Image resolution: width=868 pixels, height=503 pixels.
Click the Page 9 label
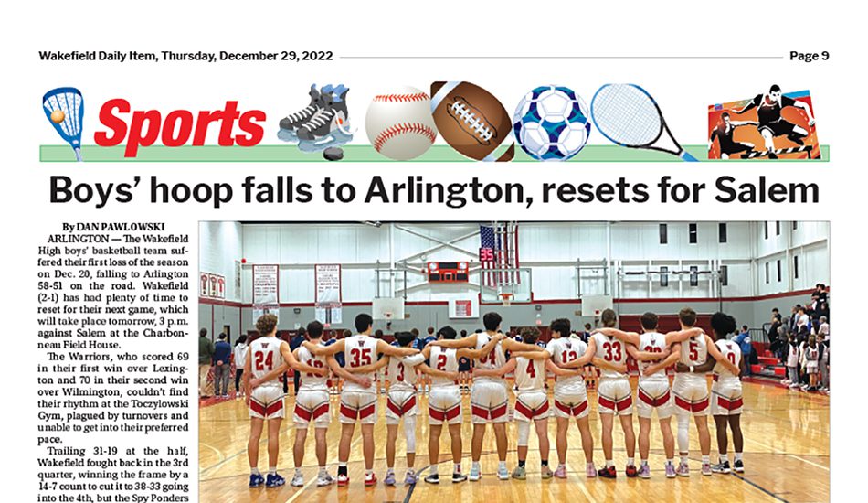[x=810, y=56]
